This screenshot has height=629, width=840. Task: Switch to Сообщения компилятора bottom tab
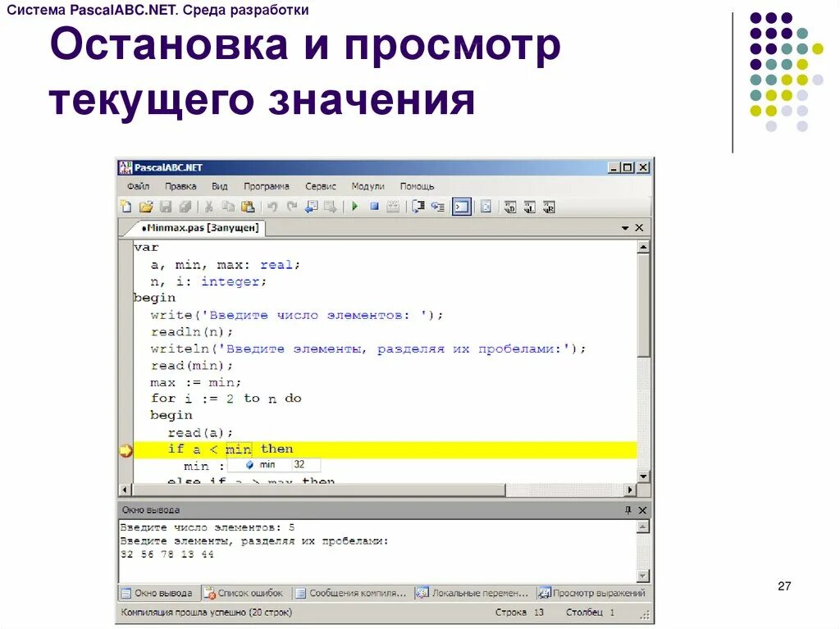tap(351, 593)
